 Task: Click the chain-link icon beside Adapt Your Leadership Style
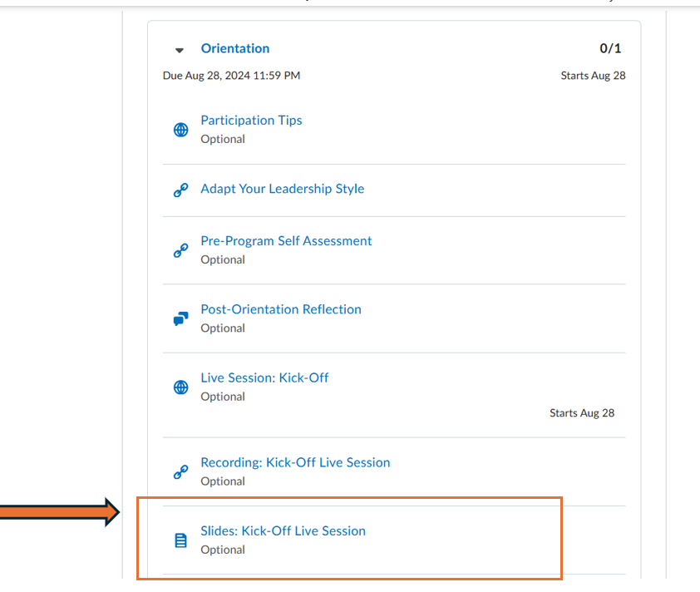coord(180,190)
